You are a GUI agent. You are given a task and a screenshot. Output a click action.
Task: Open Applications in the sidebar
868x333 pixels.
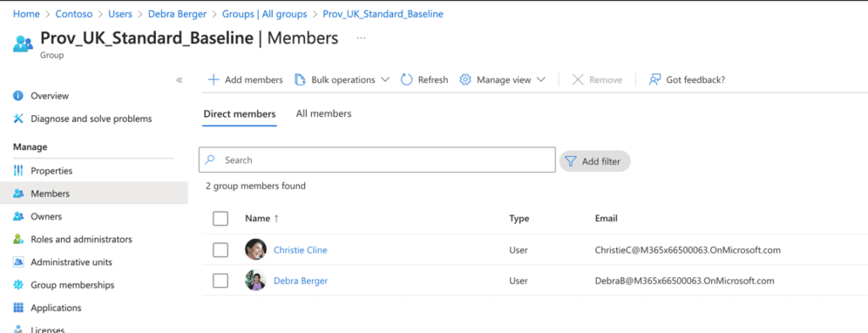click(x=56, y=308)
